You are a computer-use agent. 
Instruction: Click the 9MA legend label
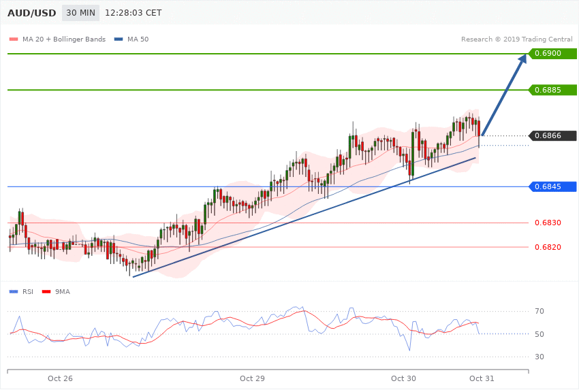63,292
